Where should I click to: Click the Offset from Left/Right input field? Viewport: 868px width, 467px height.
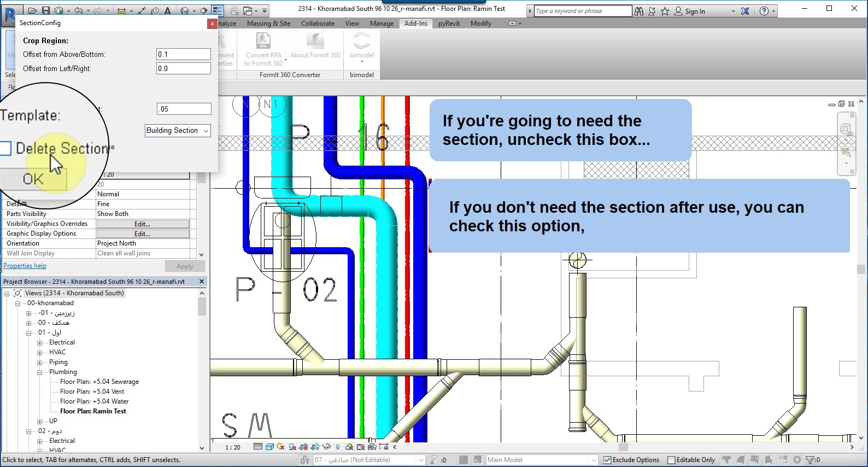tap(184, 68)
